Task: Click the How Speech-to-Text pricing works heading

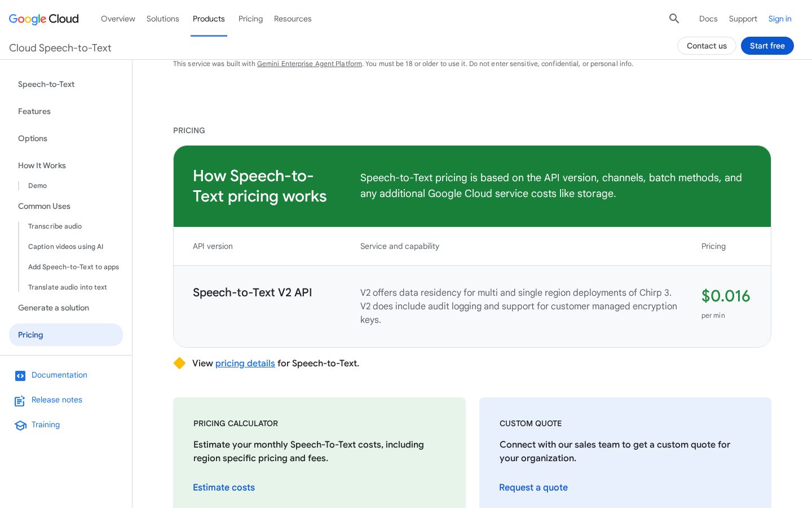Action: pyautogui.click(x=260, y=186)
